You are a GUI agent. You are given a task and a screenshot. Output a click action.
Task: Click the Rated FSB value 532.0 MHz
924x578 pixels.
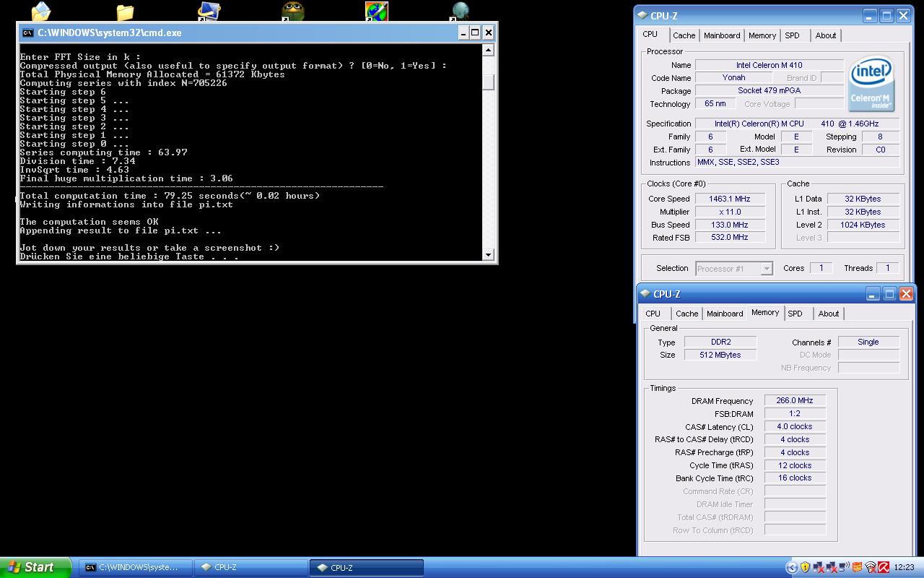pos(729,238)
